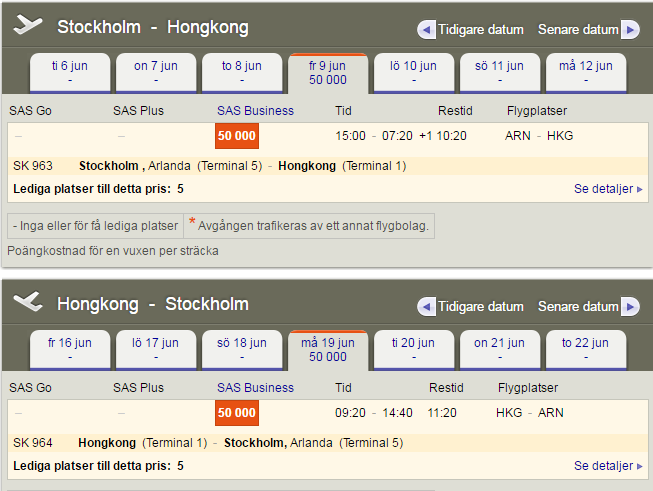The image size is (653, 491).
Task: Click Senare datum link for return flight
Action: point(578,307)
